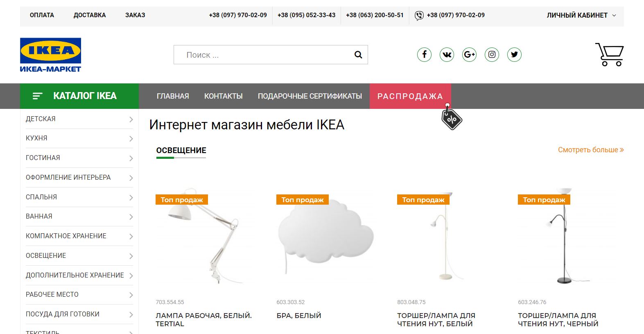The image size is (644, 334).
Task: Focus the Поиск search field
Action: (263, 55)
